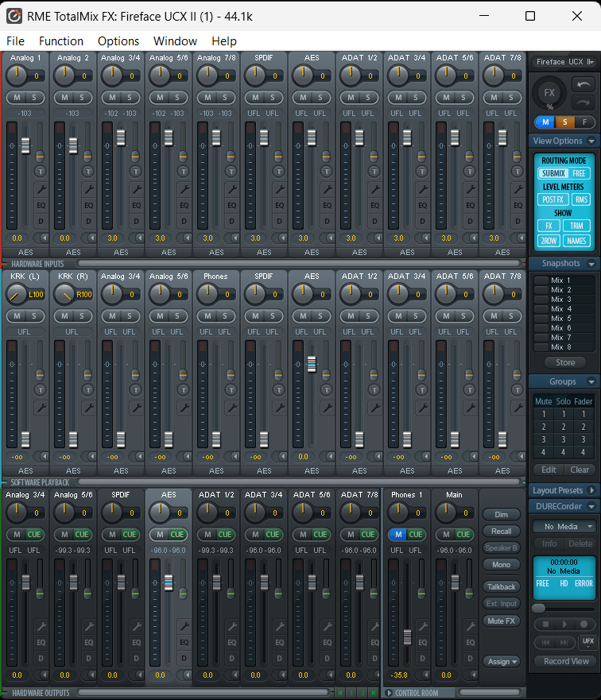Open settings wrench on Analog 1 input
601x700 pixels.
coord(41,189)
